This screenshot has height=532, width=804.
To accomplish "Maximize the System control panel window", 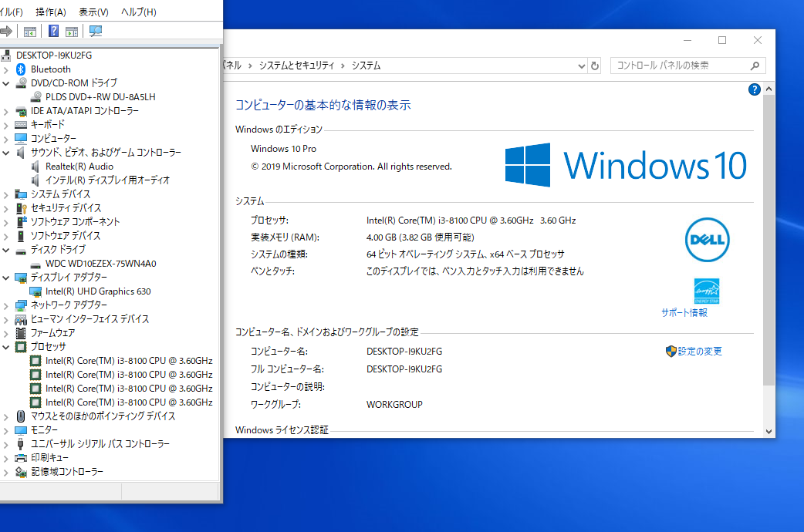I will [x=722, y=40].
